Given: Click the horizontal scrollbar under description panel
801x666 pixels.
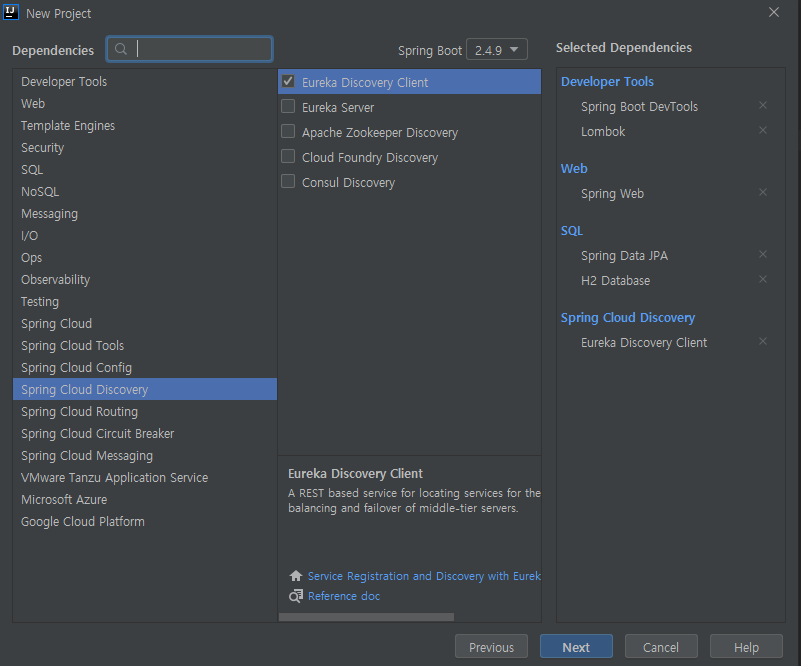Looking at the screenshot, I should (366, 617).
